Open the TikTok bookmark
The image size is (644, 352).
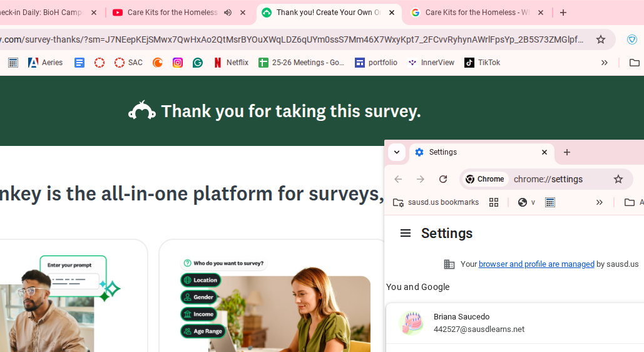(x=482, y=63)
